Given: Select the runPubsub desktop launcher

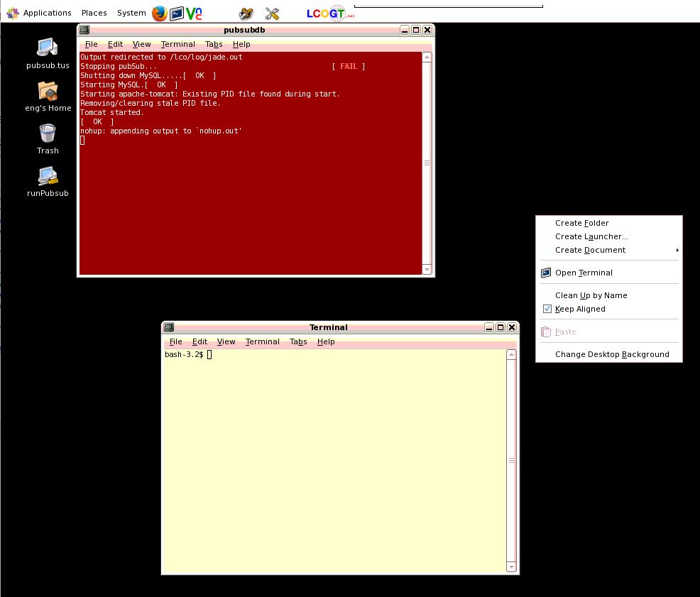Looking at the screenshot, I should [48, 176].
